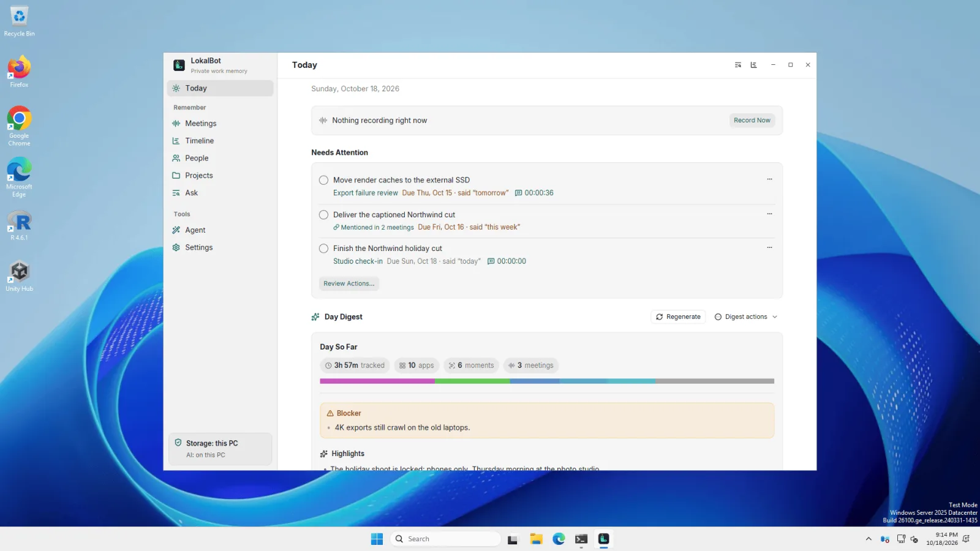Click the Record Now button
The height and width of the screenshot is (551, 980).
click(x=752, y=121)
